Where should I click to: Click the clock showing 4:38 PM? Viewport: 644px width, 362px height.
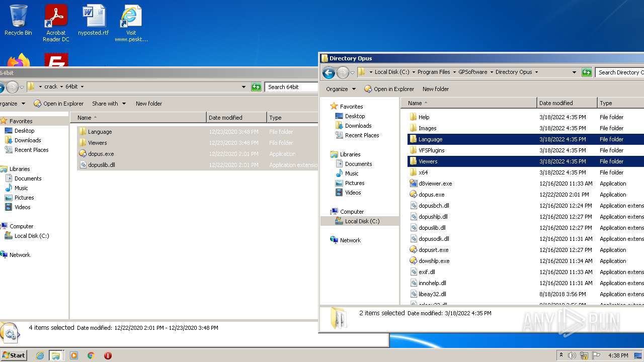coord(618,355)
